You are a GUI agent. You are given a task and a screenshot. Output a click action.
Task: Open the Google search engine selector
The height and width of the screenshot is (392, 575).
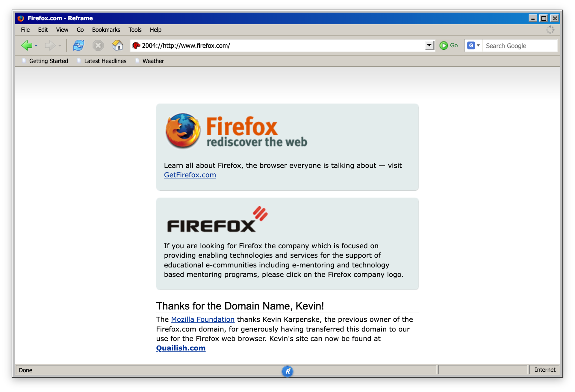473,46
